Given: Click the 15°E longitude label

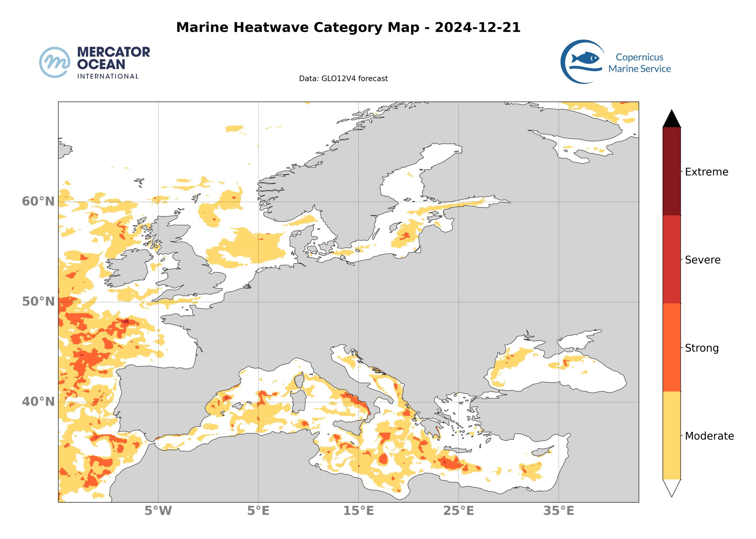Looking at the screenshot, I should [x=359, y=511].
